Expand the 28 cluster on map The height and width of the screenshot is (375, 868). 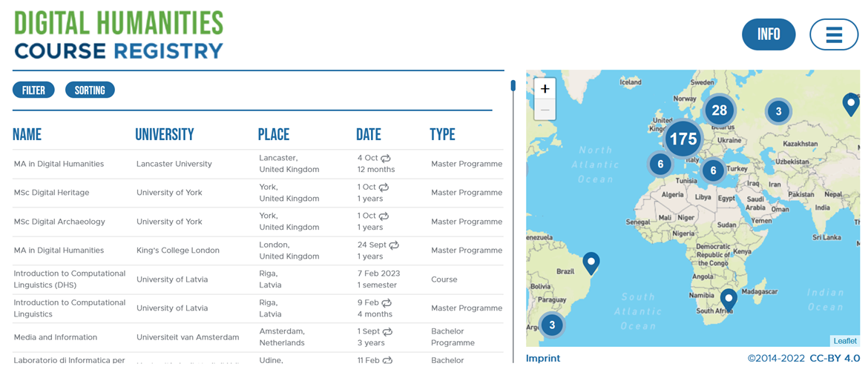pyautogui.click(x=719, y=111)
